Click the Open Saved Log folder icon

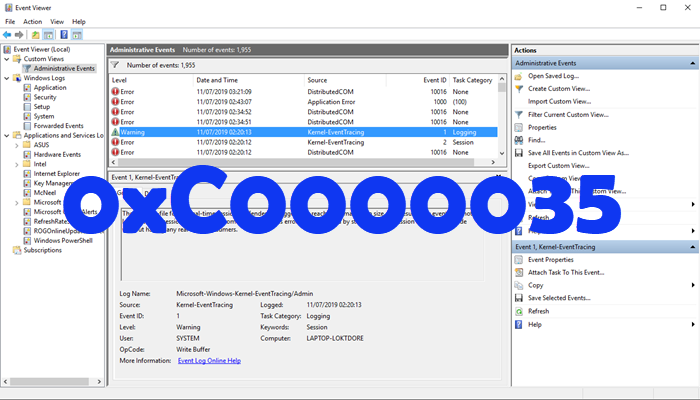pyautogui.click(x=519, y=76)
